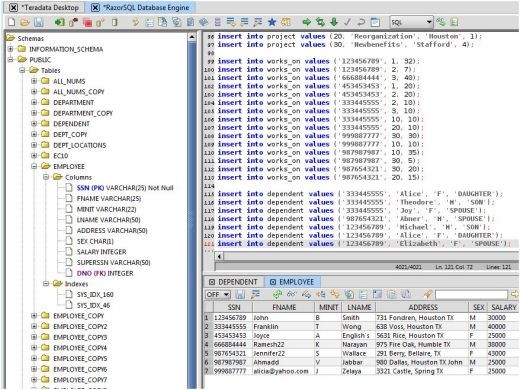Screen dimensions: 520x390
Task: Click the New file icon in toolbar
Action: (x=11, y=22)
